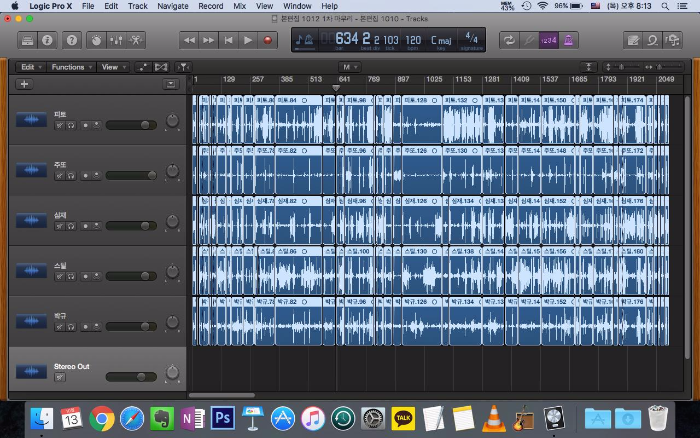Click the horizontal scrollbar below the tracks
The image size is (700, 438).
tap(222, 395)
